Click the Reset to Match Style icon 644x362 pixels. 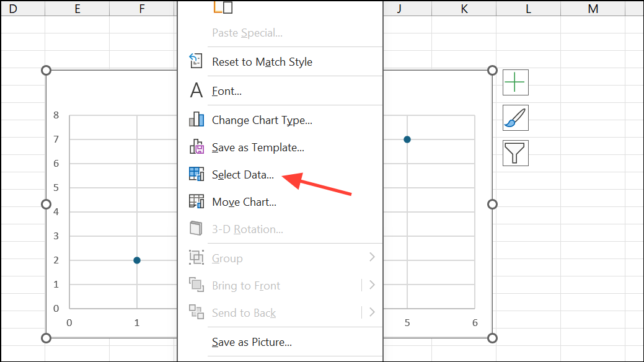point(196,61)
